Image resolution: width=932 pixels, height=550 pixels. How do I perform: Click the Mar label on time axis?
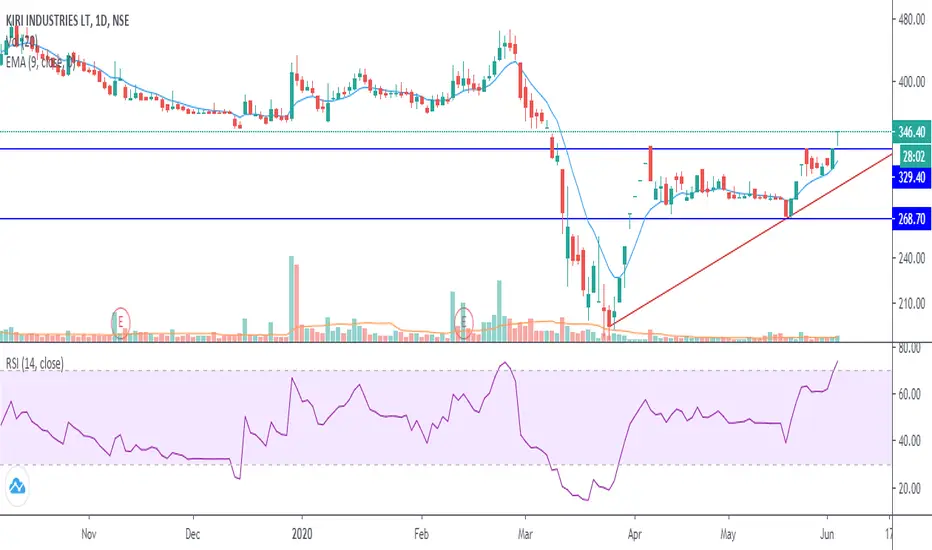tap(525, 534)
